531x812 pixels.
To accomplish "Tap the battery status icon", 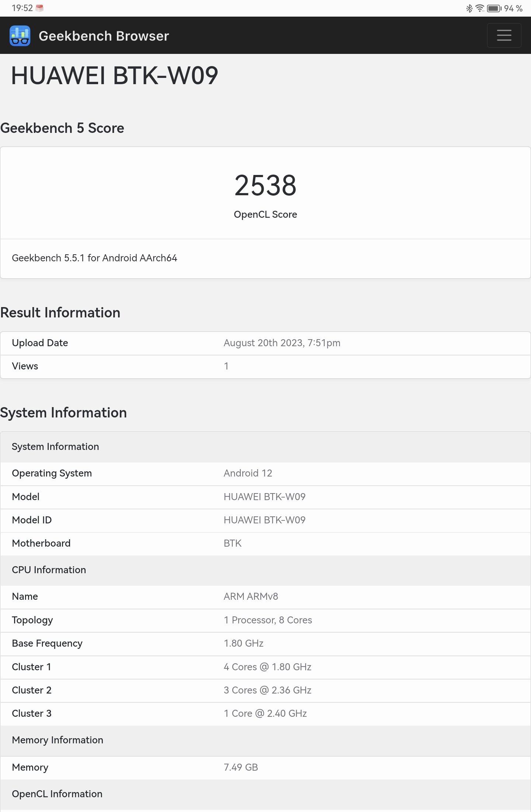I will [494, 8].
